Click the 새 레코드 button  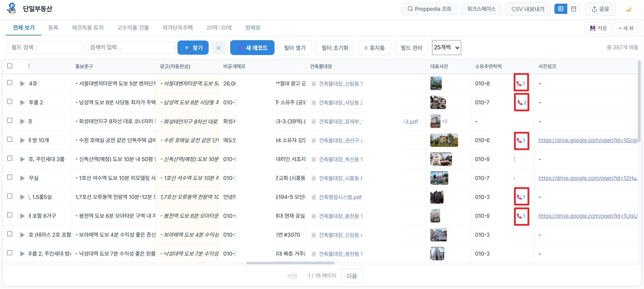tap(252, 48)
